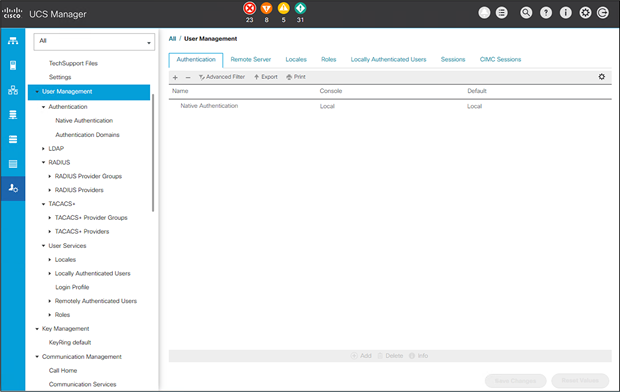
Task: Click the logout icon in header
Action: (x=603, y=13)
